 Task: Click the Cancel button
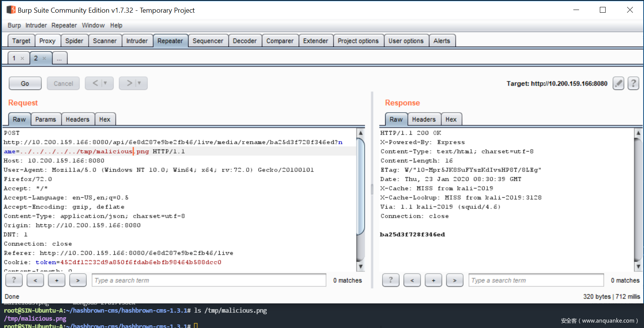pos(63,83)
